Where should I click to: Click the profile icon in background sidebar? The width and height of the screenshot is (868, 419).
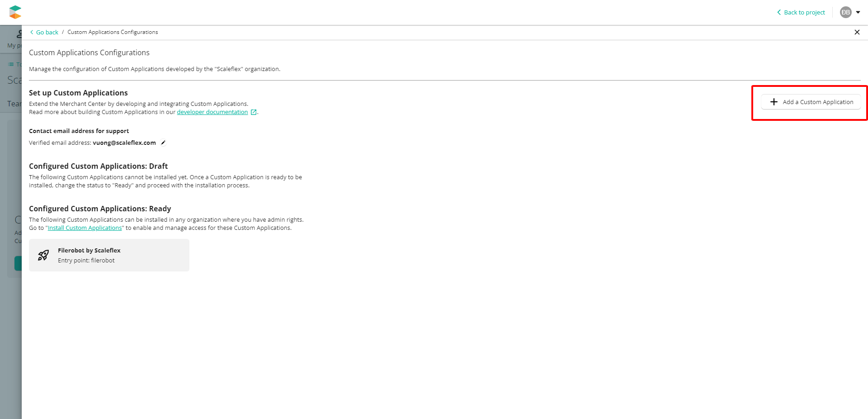coord(19,33)
